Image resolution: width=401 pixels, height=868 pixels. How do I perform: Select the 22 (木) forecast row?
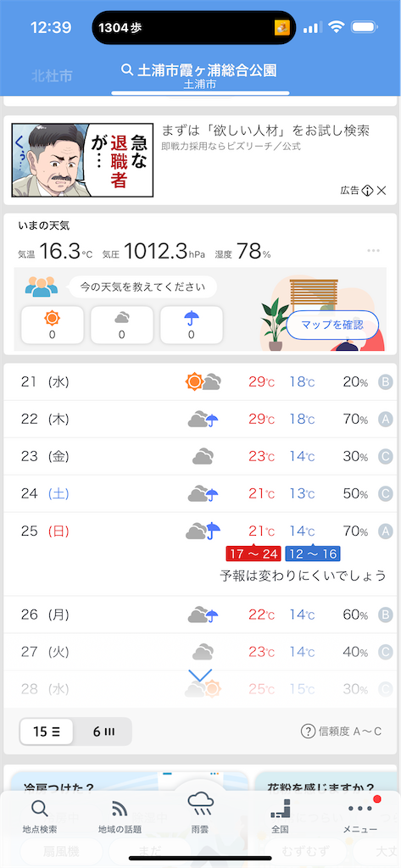(x=200, y=420)
